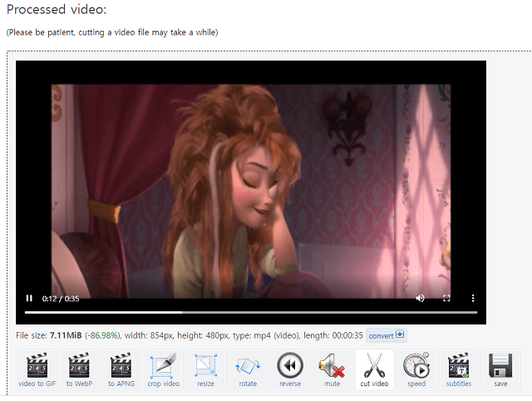Open the resize tool
The width and height of the screenshot is (532, 401).
click(205, 369)
